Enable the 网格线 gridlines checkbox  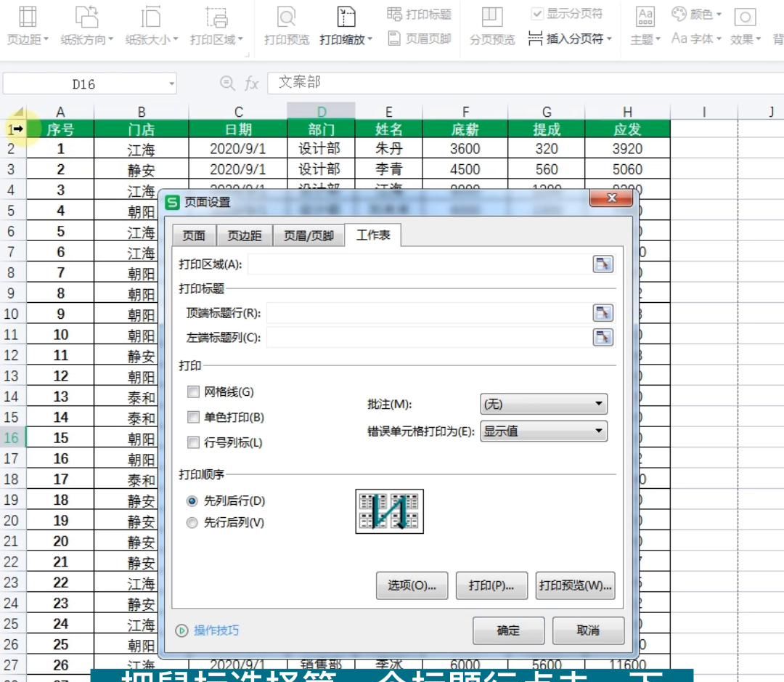[x=194, y=391]
